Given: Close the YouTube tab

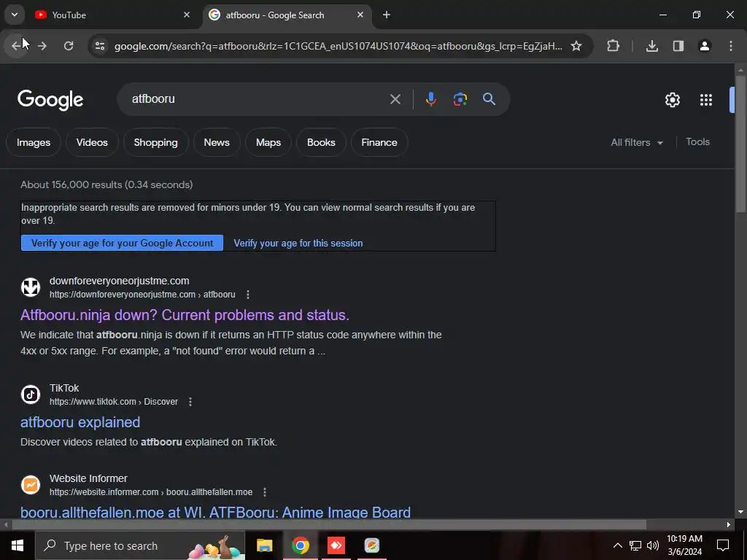Looking at the screenshot, I should click(x=187, y=15).
